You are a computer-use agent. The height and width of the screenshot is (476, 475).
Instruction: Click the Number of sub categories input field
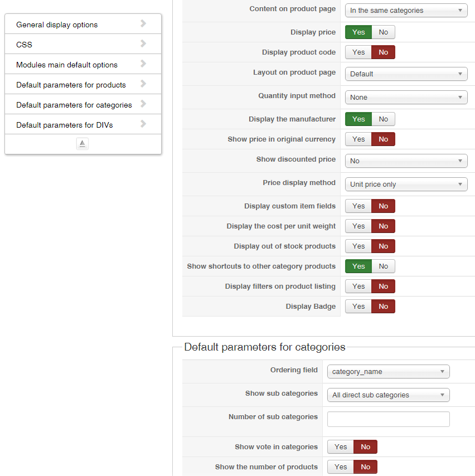click(x=388, y=419)
